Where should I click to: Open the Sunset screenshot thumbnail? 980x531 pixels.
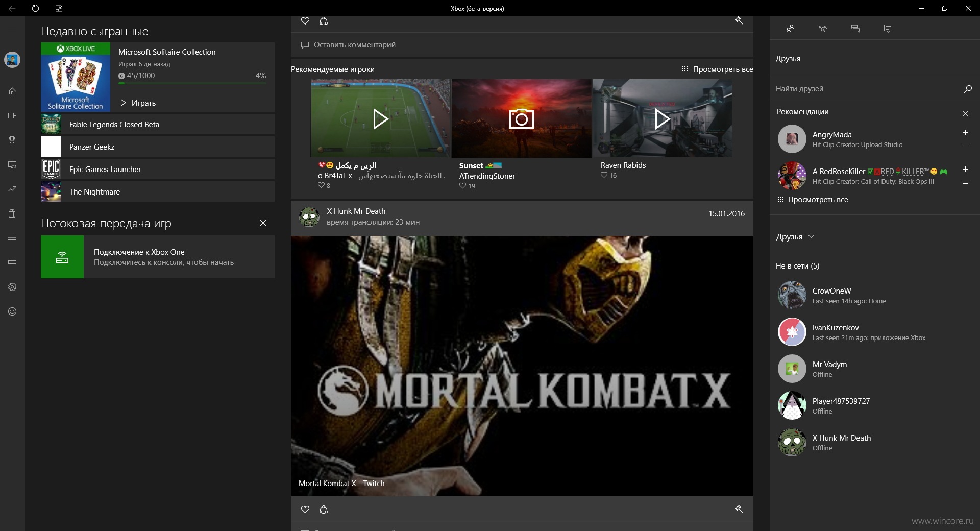[521, 118]
